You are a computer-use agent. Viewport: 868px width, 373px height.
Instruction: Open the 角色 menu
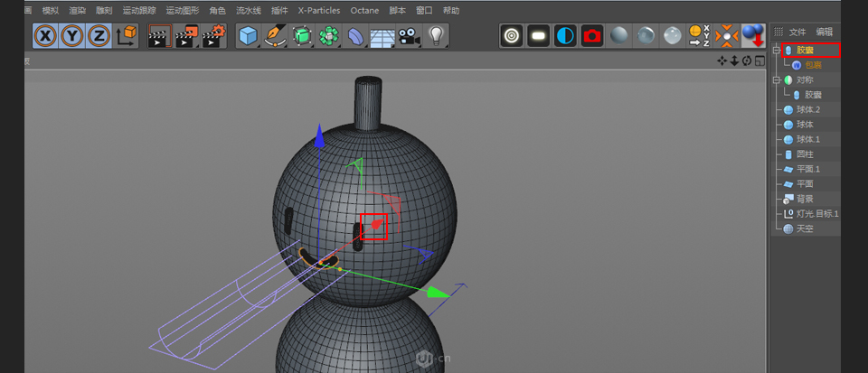click(x=218, y=11)
